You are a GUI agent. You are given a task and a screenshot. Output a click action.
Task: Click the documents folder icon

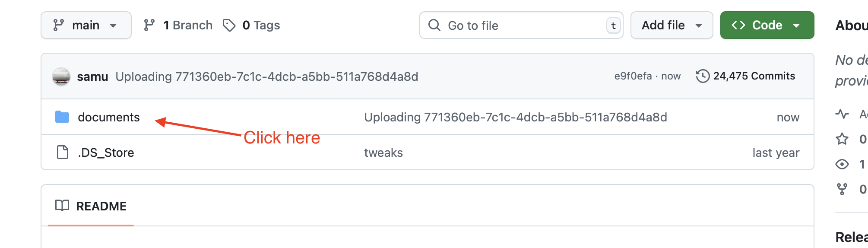pos(62,117)
